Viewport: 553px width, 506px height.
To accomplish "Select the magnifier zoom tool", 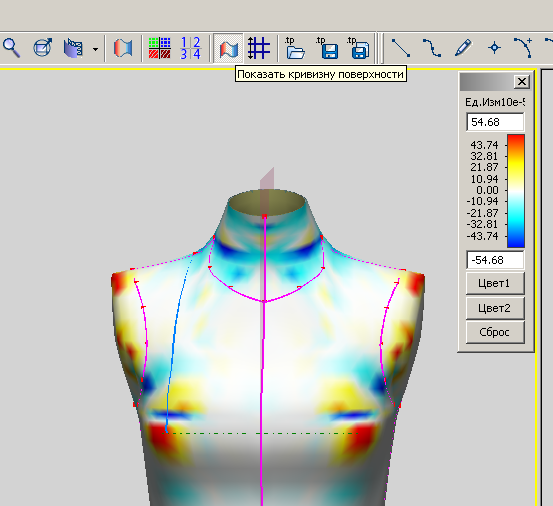I will (x=11, y=48).
